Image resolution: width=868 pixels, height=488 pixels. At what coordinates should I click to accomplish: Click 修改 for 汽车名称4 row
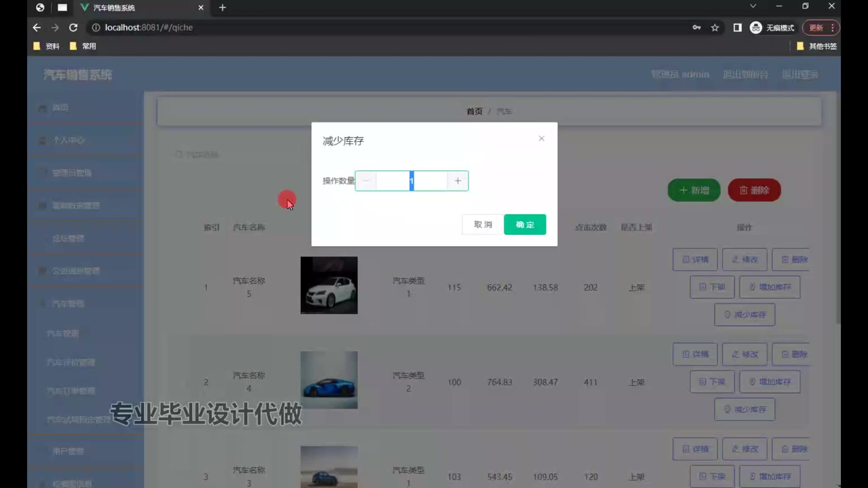(745, 354)
